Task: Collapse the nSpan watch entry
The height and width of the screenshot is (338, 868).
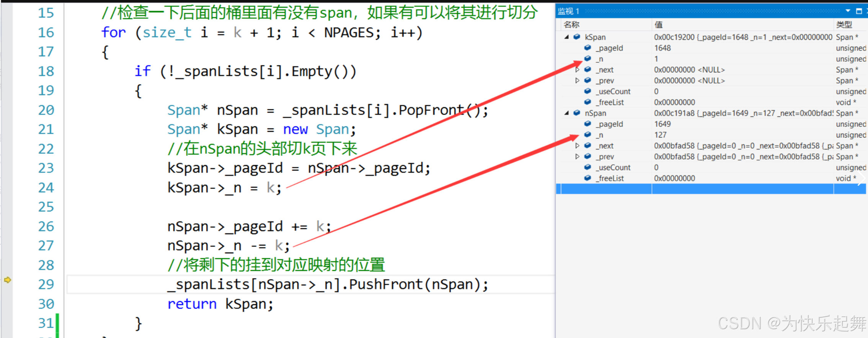Action: 567,113
